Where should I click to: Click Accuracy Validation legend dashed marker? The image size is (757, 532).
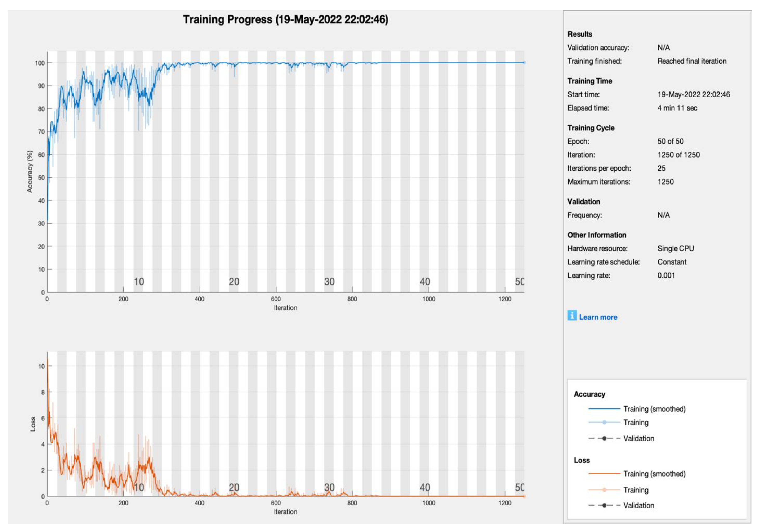pos(604,438)
